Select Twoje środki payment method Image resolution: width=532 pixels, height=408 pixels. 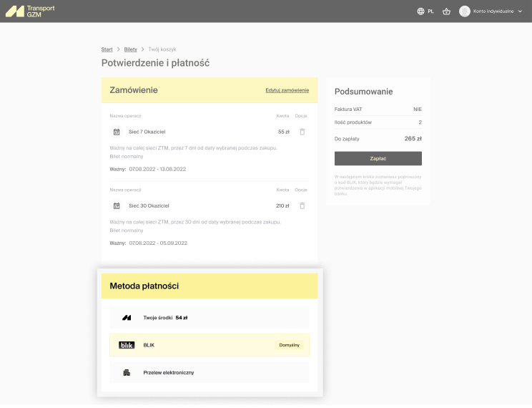(x=209, y=317)
